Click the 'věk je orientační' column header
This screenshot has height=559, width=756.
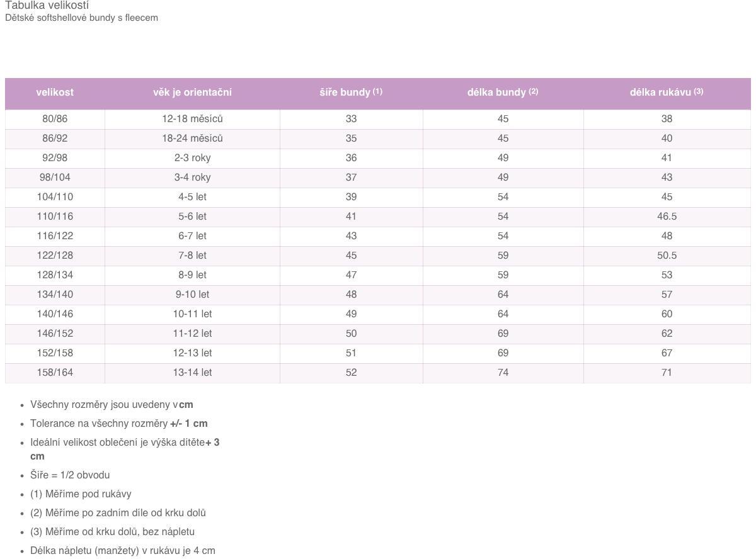pyautogui.click(x=192, y=93)
